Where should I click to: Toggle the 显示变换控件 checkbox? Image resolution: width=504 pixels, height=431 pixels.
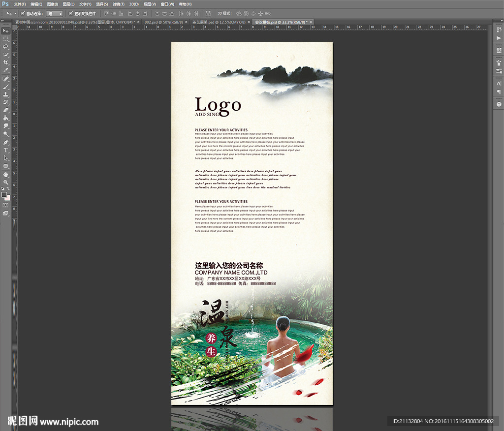click(x=71, y=13)
